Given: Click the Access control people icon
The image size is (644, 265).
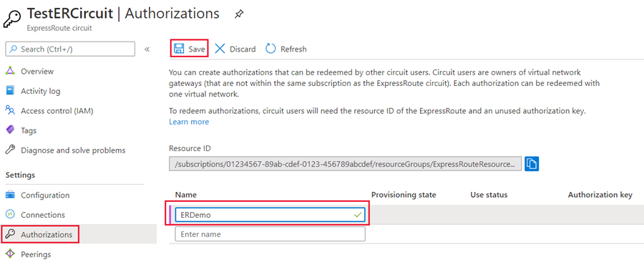Looking at the screenshot, I should 10,110.
